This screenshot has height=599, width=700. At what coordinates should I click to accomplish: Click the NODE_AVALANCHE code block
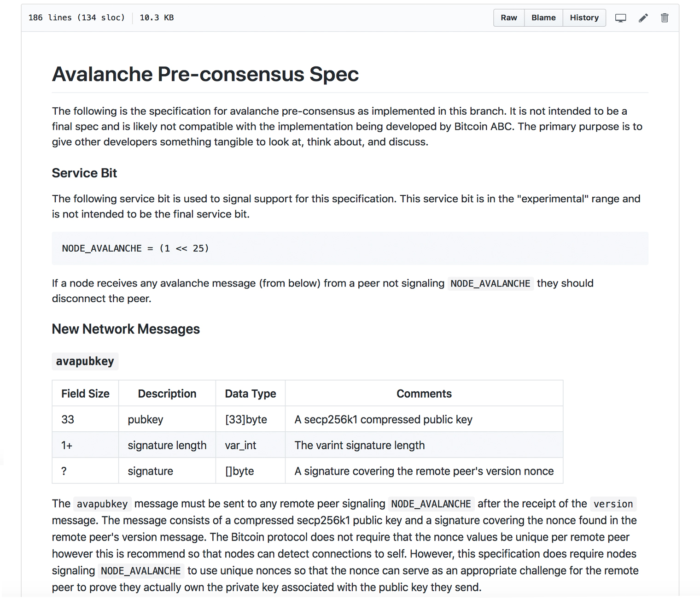[x=135, y=248]
